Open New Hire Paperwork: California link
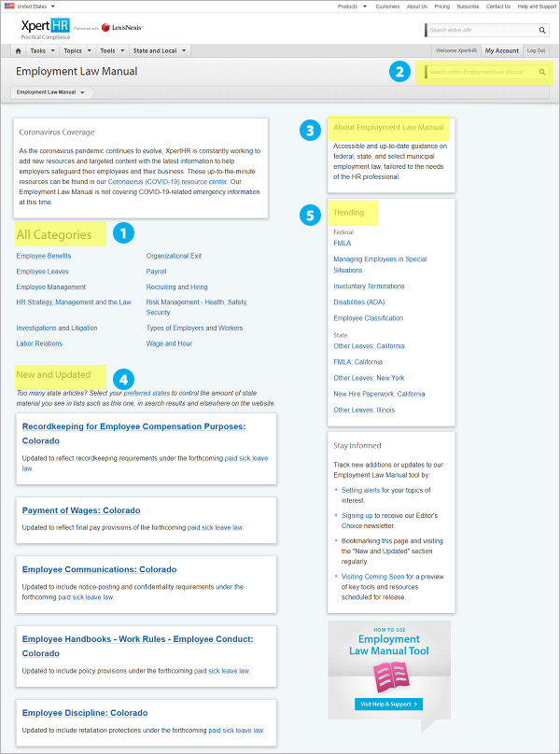This screenshot has width=560, height=754. coord(379,394)
